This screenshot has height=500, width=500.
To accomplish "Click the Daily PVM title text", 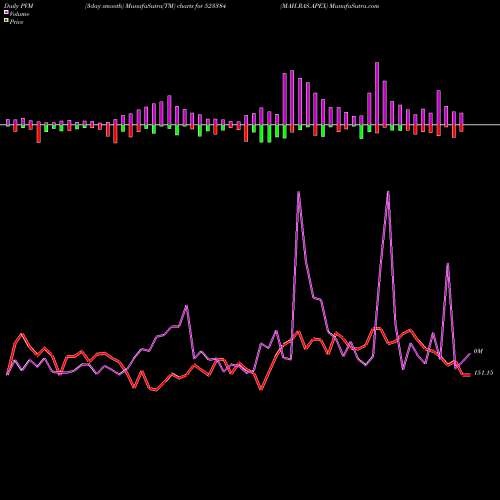I will (x=18, y=6).
